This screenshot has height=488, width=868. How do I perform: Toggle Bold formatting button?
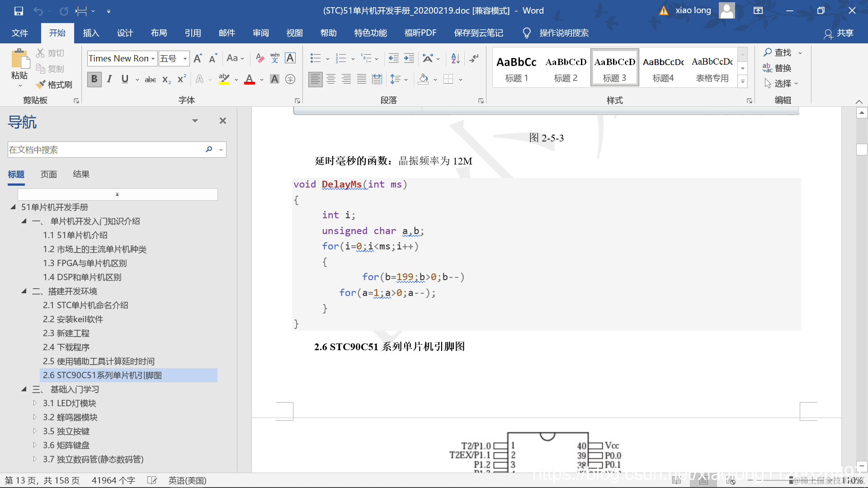[x=94, y=80]
